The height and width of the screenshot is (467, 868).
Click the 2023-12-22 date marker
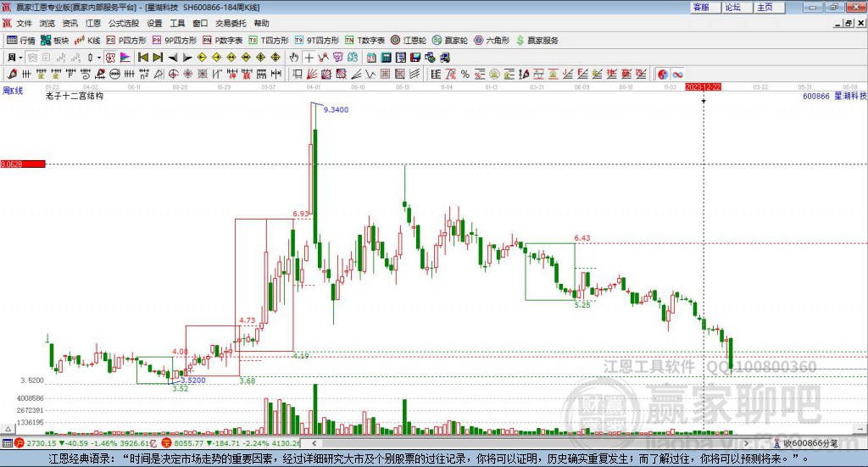703,86
